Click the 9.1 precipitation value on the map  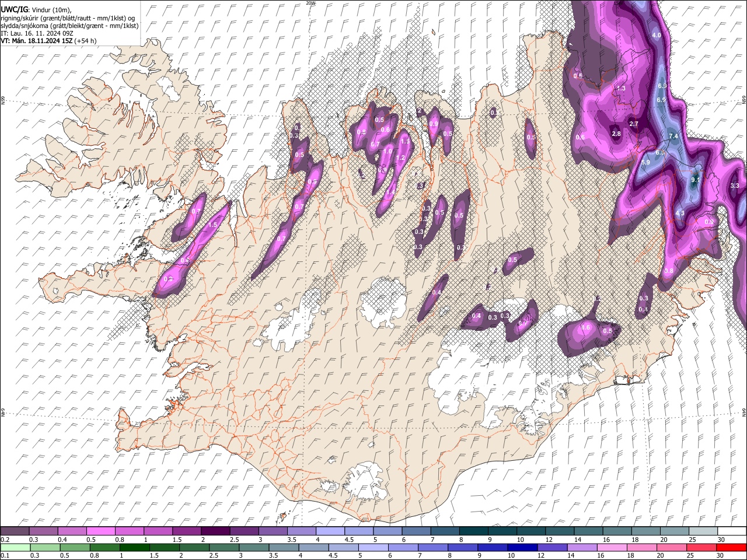coord(694,180)
